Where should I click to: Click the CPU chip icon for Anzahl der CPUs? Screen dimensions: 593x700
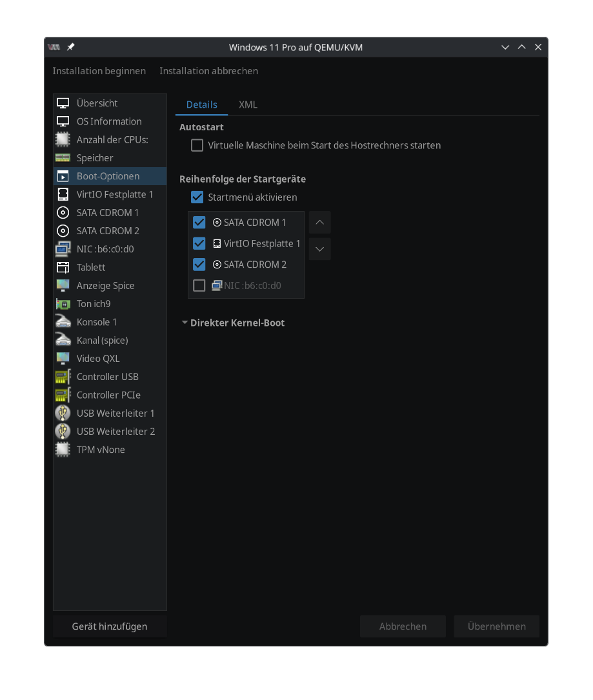(x=63, y=140)
